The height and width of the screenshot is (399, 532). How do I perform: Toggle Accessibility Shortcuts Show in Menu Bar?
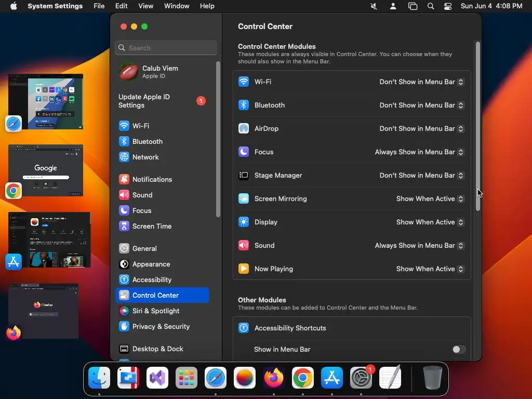pyautogui.click(x=459, y=350)
